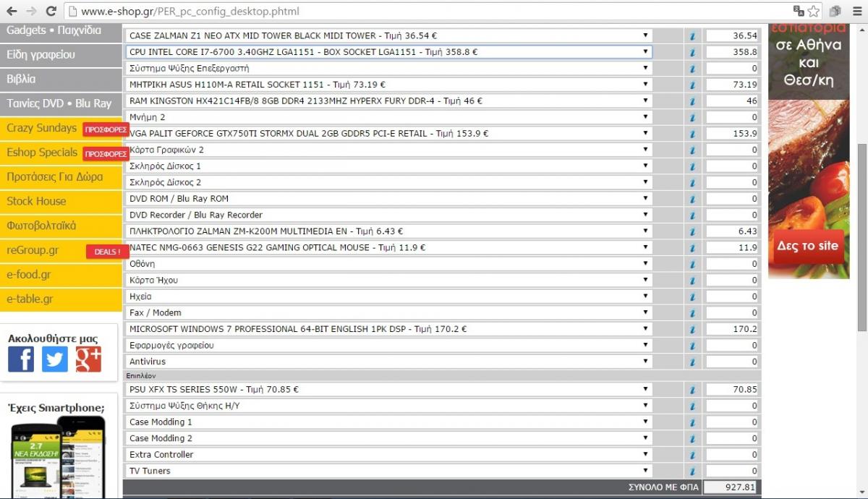Screen dimensions: 868x499
Task: Open the Facebook social icon
Action: point(21,359)
